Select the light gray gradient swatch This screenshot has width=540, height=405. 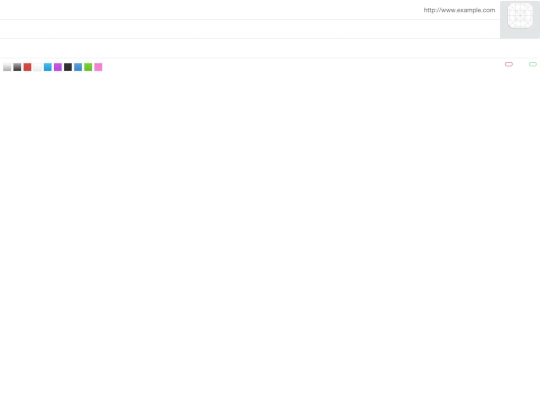(x=7, y=67)
